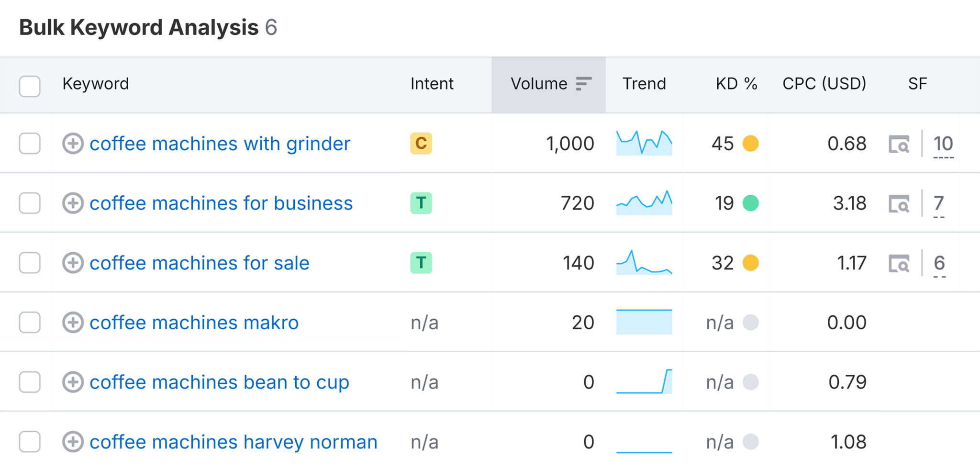Click trend sparkline for coffee machines for sale
This screenshot has height=469, width=980.
pos(644,262)
